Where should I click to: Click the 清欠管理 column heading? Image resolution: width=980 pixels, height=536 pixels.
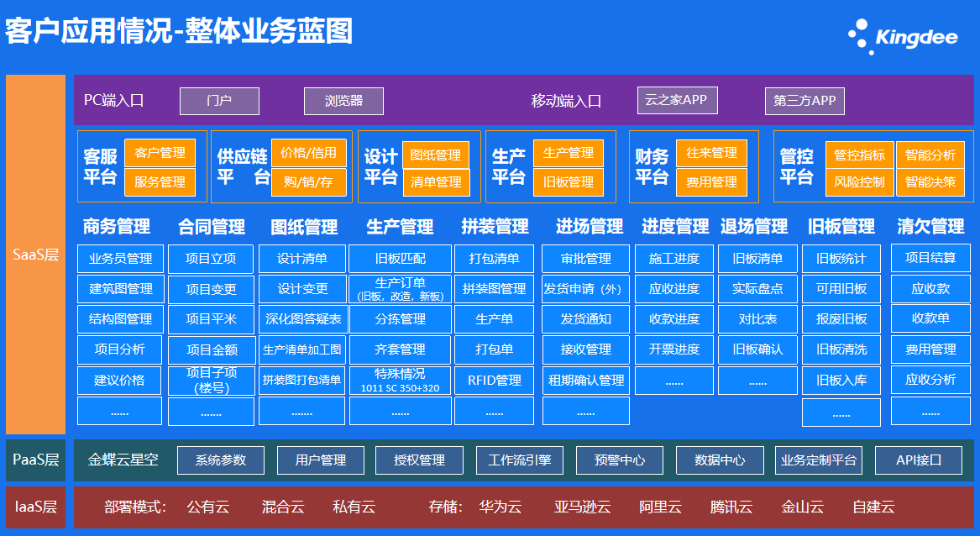(x=930, y=226)
